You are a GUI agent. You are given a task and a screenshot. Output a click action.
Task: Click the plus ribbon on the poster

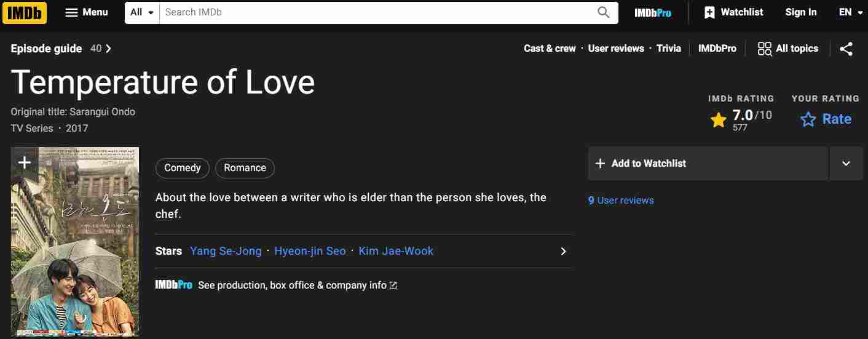point(25,163)
